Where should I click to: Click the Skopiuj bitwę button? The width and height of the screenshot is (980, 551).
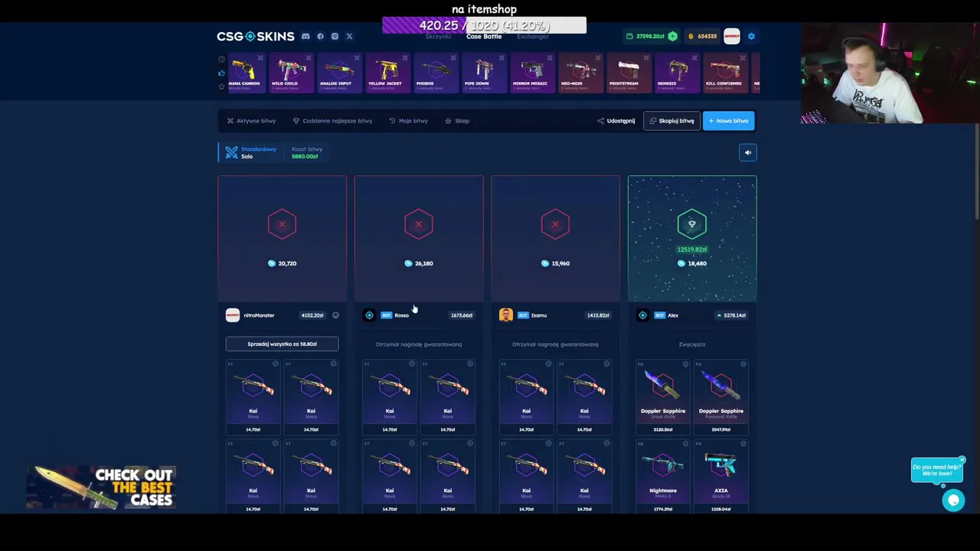tap(671, 121)
